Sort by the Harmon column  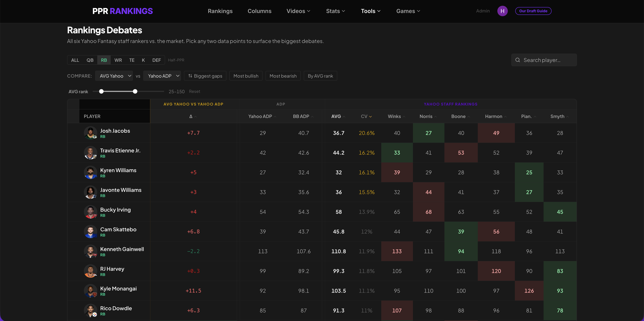pos(496,116)
